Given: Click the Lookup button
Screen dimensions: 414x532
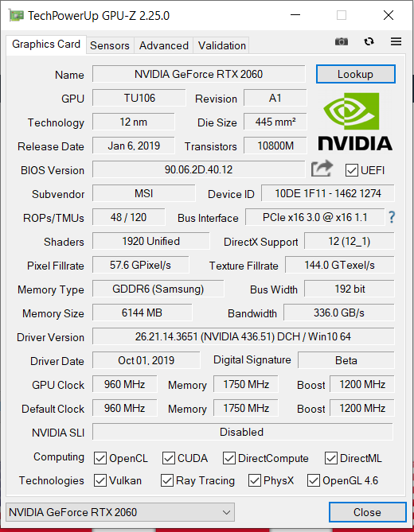Looking at the screenshot, I should click(356, 74).
